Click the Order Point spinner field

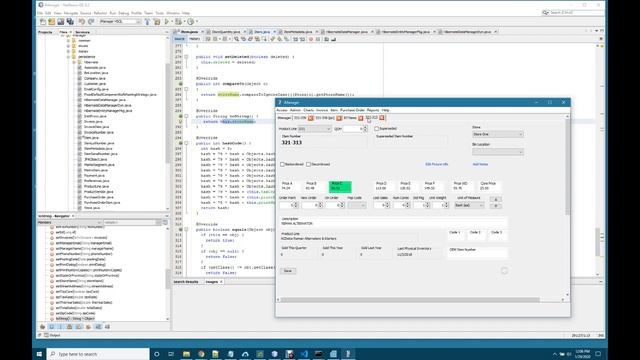click(x=289, y=205)
